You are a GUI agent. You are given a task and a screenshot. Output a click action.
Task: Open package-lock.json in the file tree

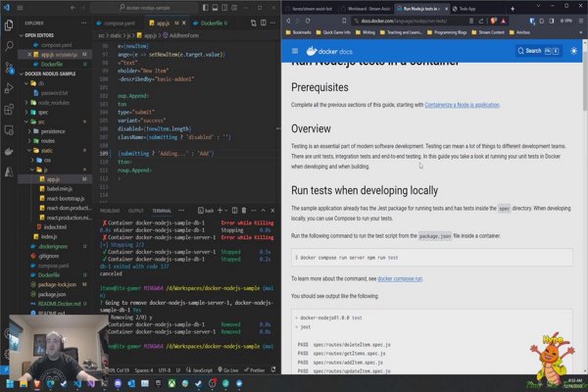point(57,284)
